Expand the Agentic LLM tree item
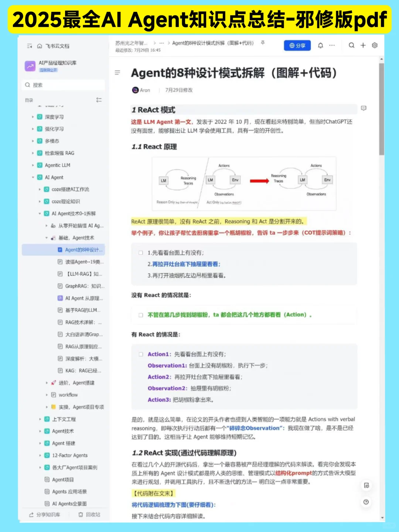Image resolution: width=399 pixels, height=532 pixels. (33, 166)
